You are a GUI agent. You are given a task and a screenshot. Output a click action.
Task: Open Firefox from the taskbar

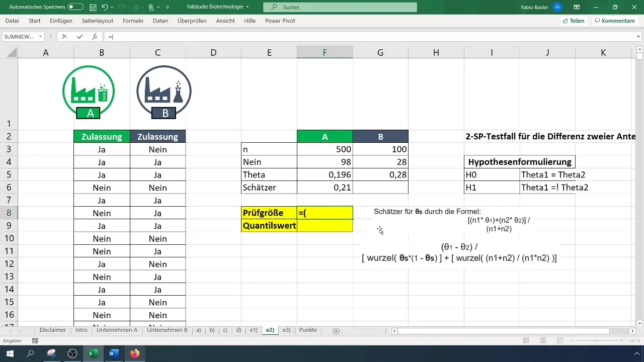(x=134, y=353)
